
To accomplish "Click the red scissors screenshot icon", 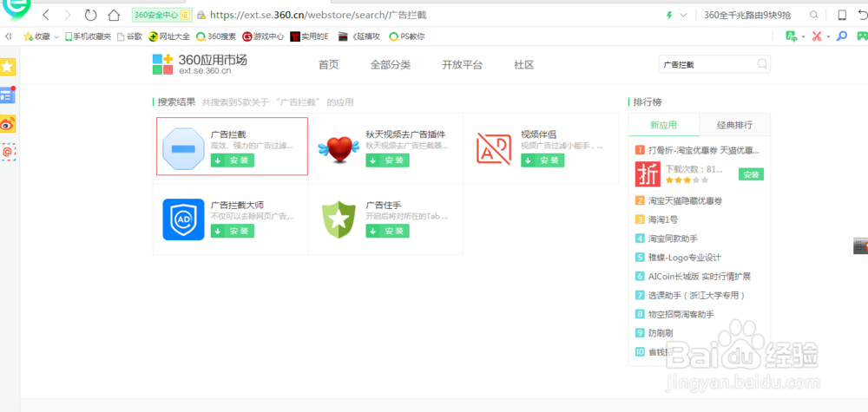I will [x=817, y=36].
